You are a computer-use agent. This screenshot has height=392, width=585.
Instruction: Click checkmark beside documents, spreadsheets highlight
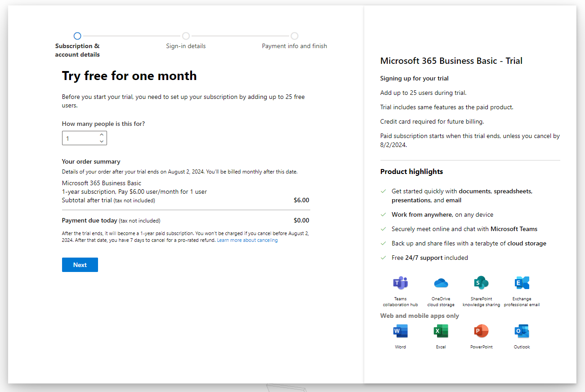[383, 191]
